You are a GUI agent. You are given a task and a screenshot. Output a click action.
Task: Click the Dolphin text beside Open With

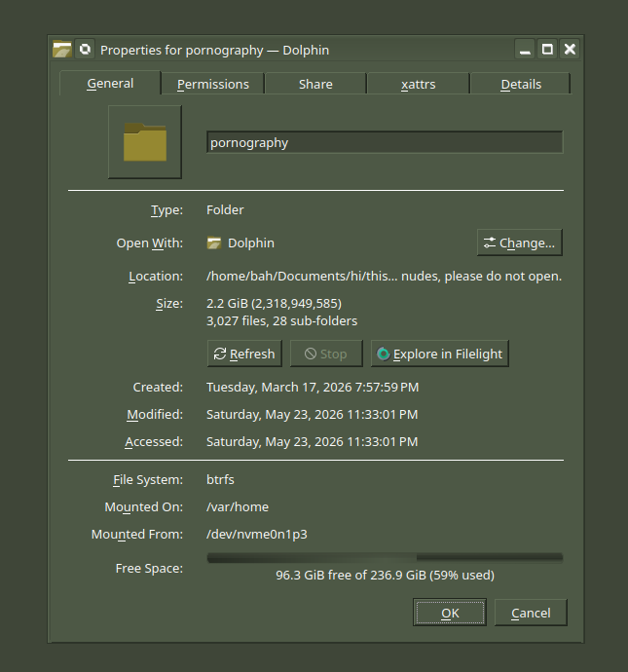point(251,243)
